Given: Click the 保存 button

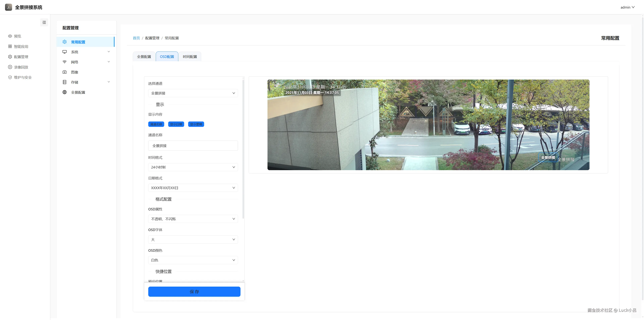Looking at the screenshot, I should (194, 292).
